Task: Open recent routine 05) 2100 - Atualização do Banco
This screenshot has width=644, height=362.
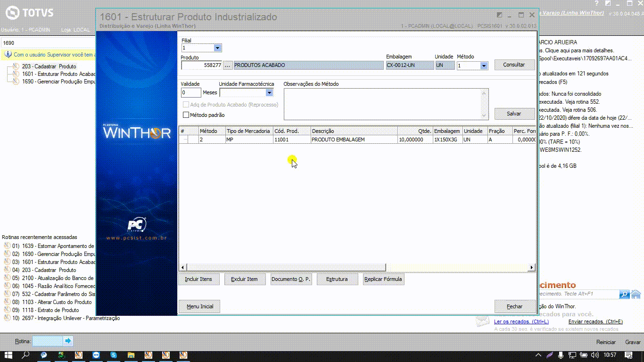Action: click(53, 278)
